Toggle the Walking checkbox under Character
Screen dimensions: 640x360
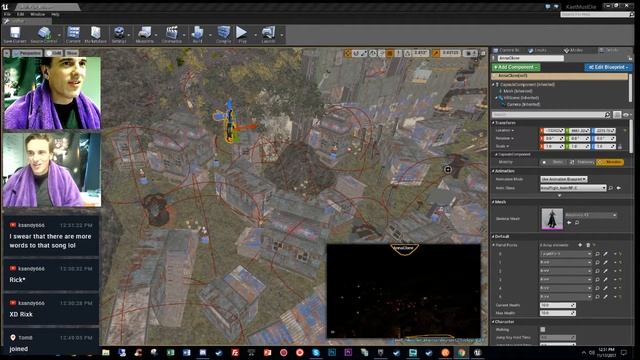(x=542, y=329)
